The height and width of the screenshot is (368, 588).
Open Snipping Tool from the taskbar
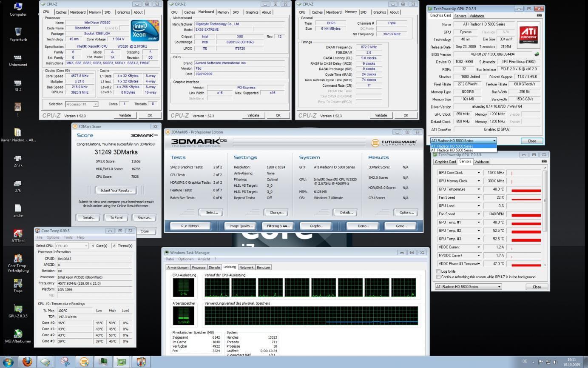64,362
